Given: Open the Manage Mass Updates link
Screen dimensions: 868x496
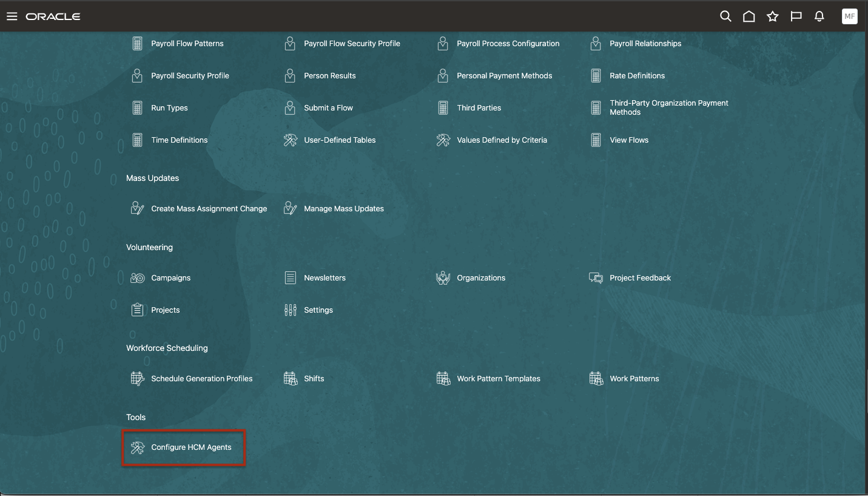Looking at the screenshot, I should pos(344,209).
